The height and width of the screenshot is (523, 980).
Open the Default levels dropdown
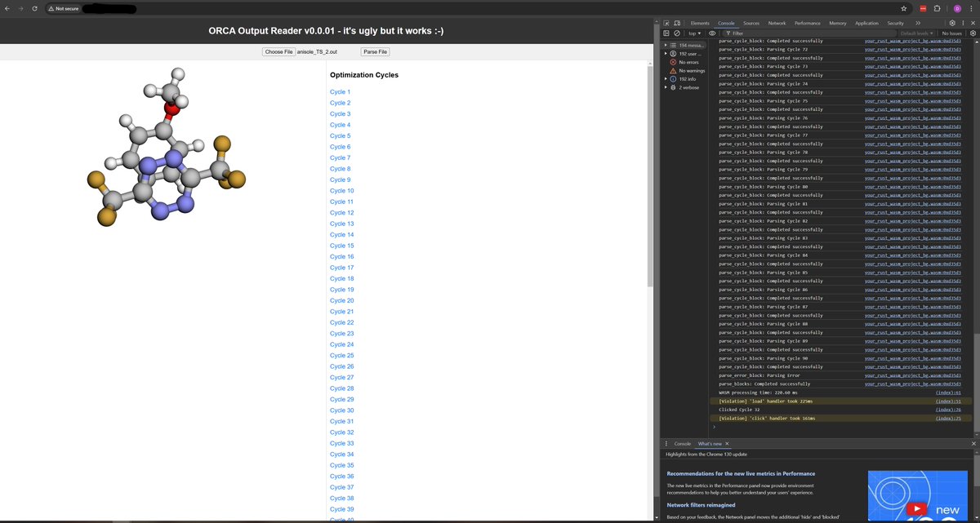[x=917, y=33]
